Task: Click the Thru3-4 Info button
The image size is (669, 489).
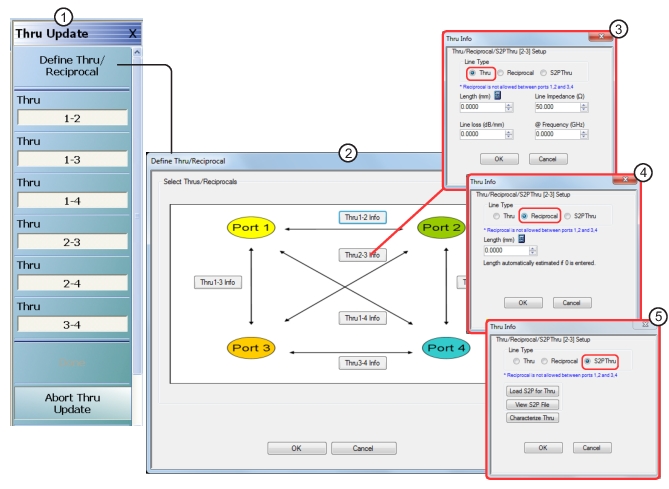Action: 363,363
